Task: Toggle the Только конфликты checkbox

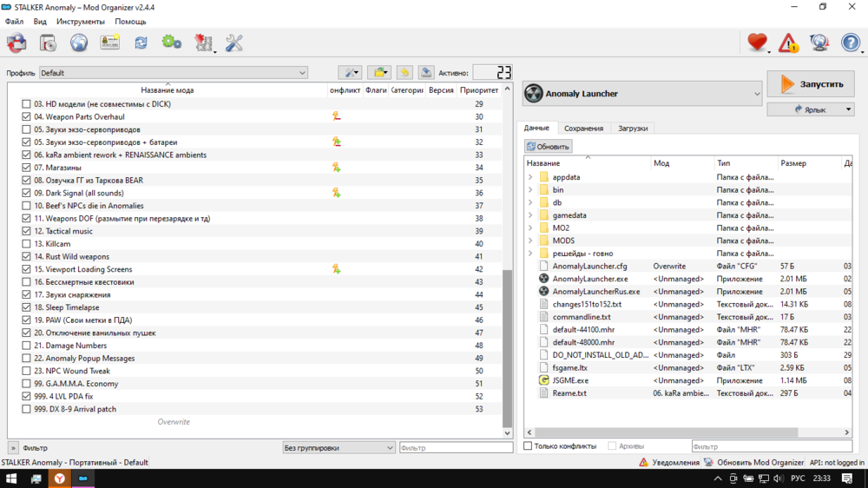Action: tap(528, 446)
